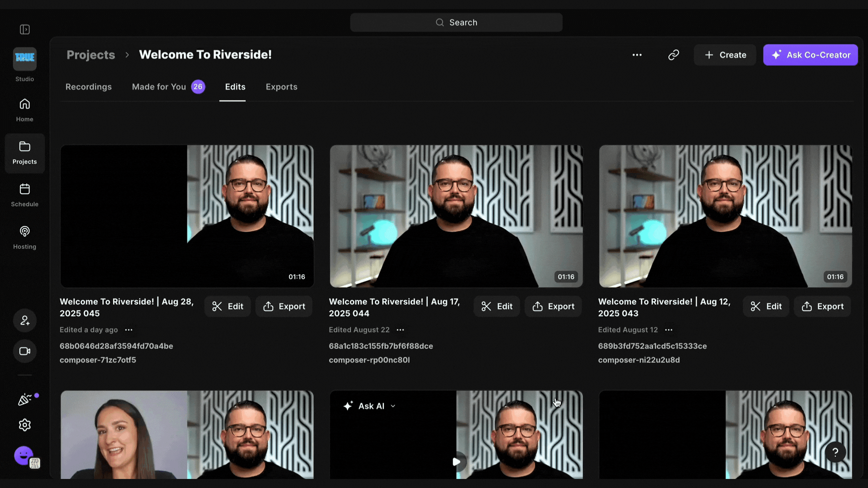Export the Aug 12 2025 043 edit
This screenshot has height=488, width=868.
(x=822, y=306)
